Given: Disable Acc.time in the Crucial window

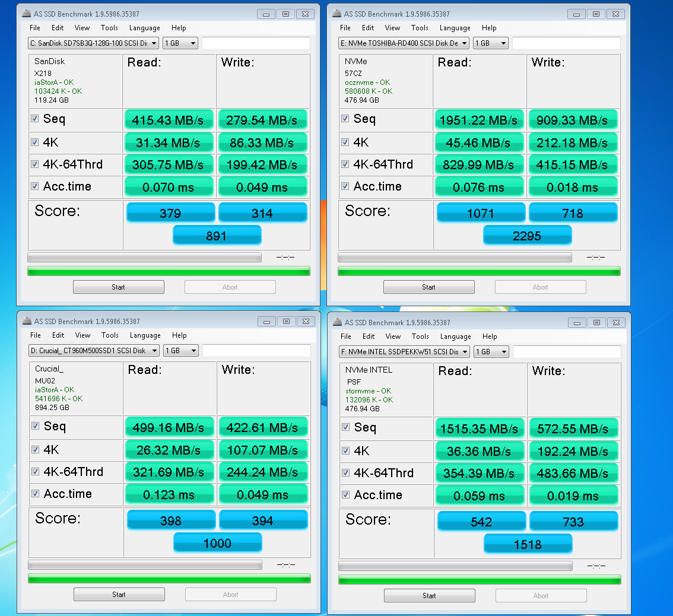Looking at the screenshot, I should tap(35, 494).
